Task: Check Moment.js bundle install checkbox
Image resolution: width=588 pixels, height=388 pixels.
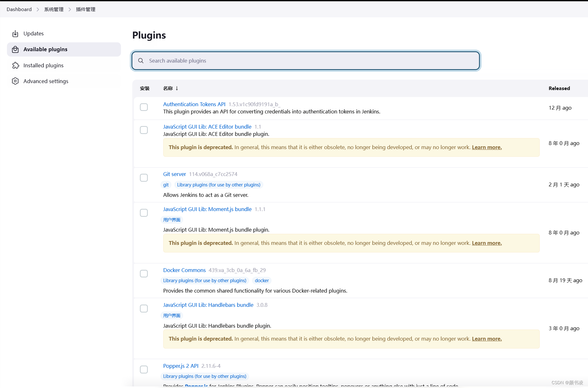Action: [x=144, y=213]
